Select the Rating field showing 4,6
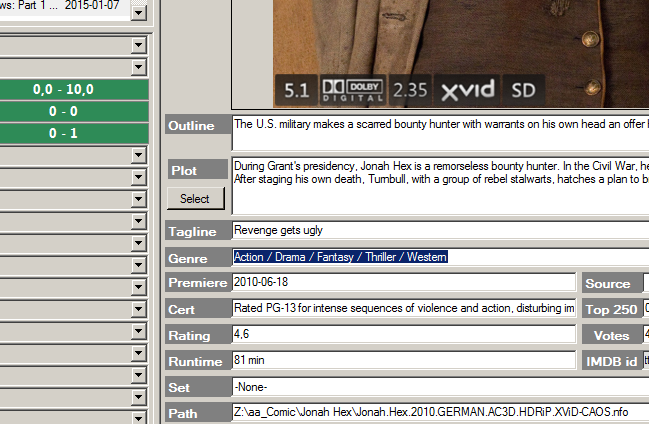Viewport: 649px width, 424px height. 404,334
